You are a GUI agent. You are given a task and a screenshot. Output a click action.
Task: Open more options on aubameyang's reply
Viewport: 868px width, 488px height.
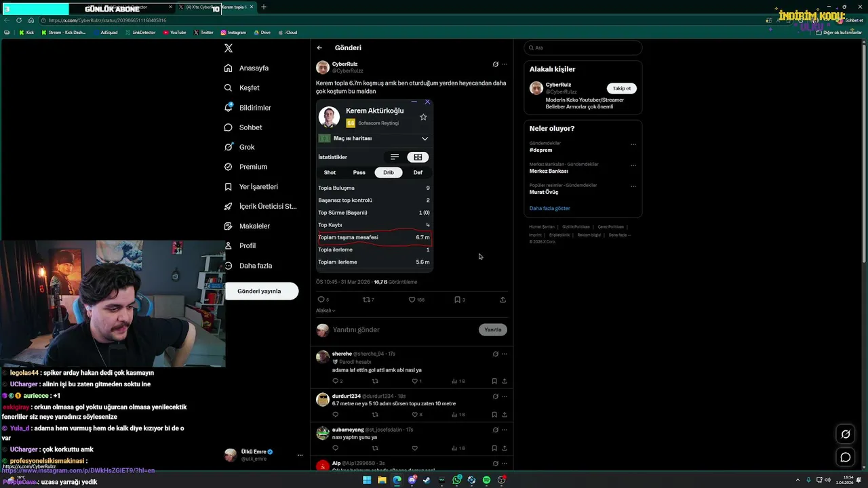pyautogui.click(x=505, y=430)
